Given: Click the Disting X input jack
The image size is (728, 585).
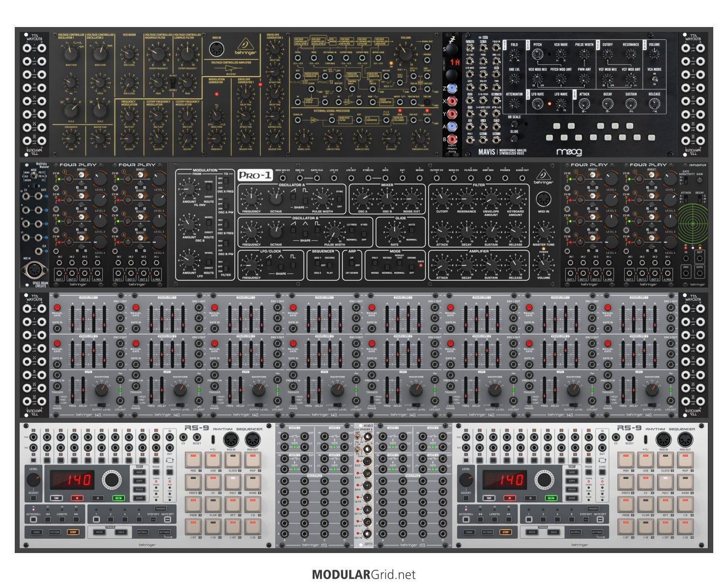Looking at the screenshot, I should click(x=452, y=101).
